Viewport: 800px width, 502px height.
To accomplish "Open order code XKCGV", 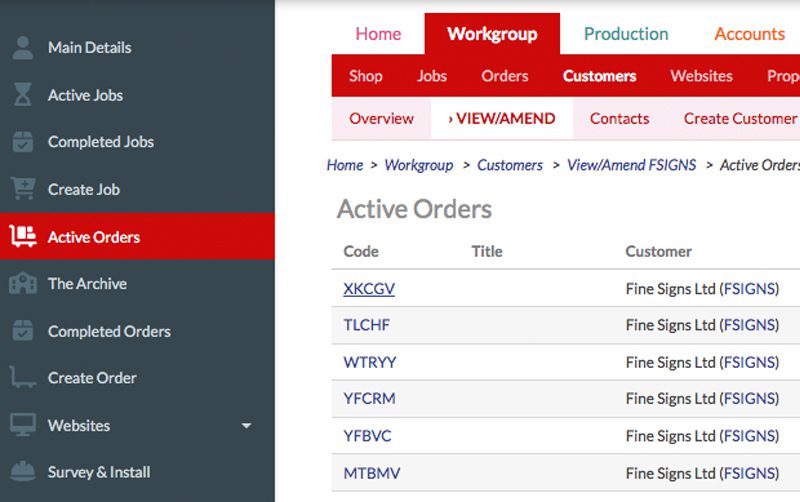I will coord(369,289).
